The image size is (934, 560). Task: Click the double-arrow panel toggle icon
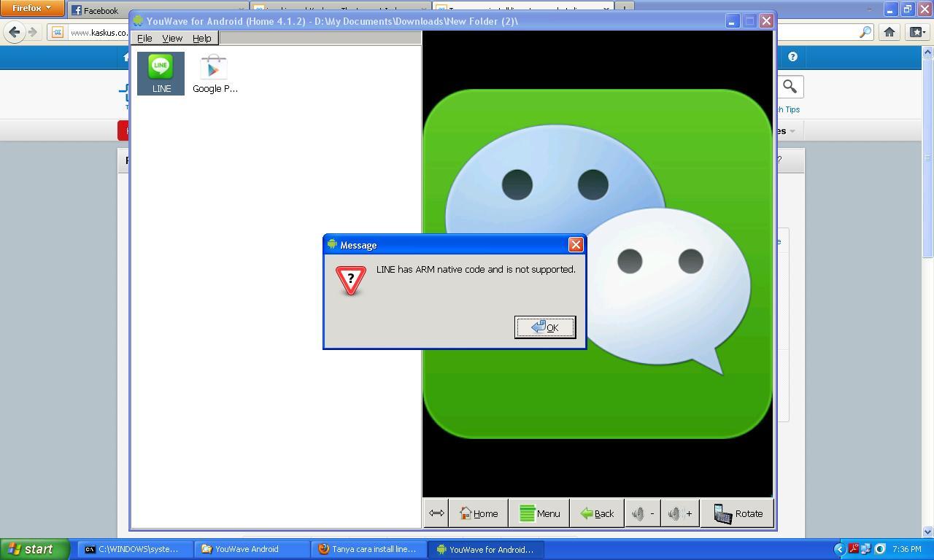(x=436, y=513)
